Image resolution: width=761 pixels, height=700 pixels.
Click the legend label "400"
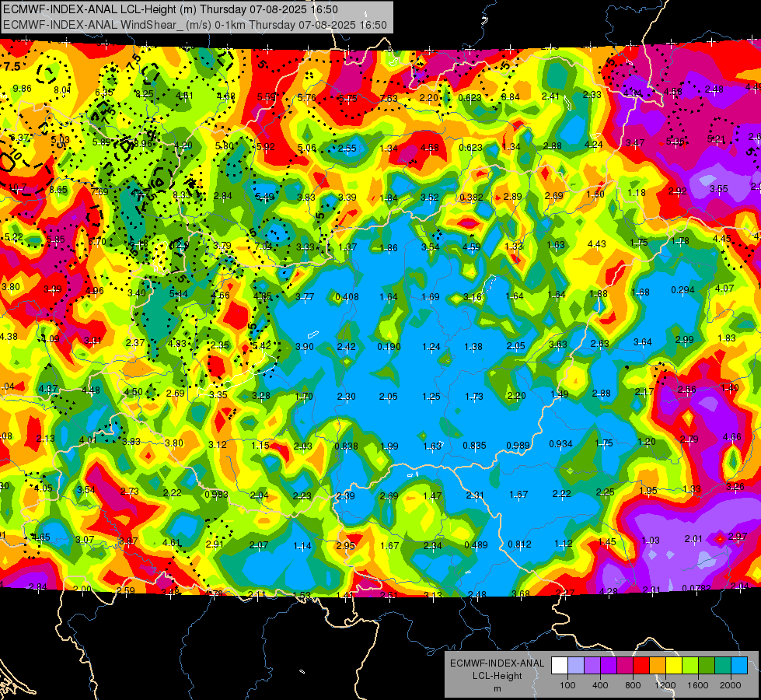[x=600, y=685]
